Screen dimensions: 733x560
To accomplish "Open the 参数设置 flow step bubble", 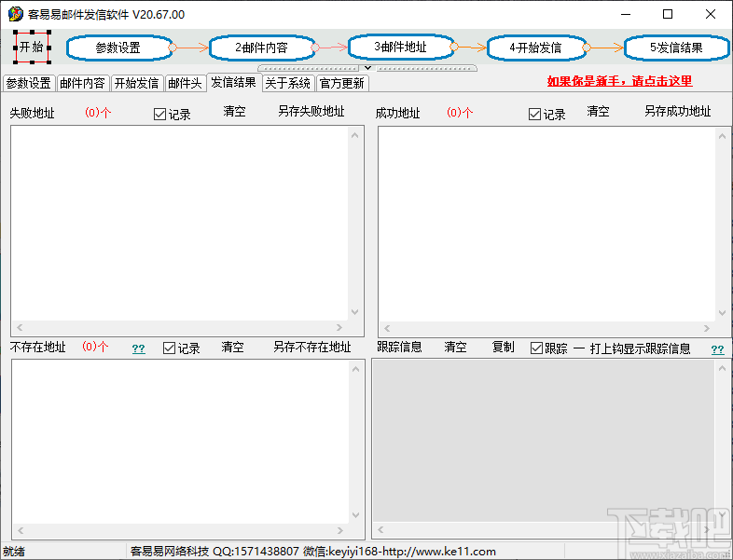I will point(118,48).
